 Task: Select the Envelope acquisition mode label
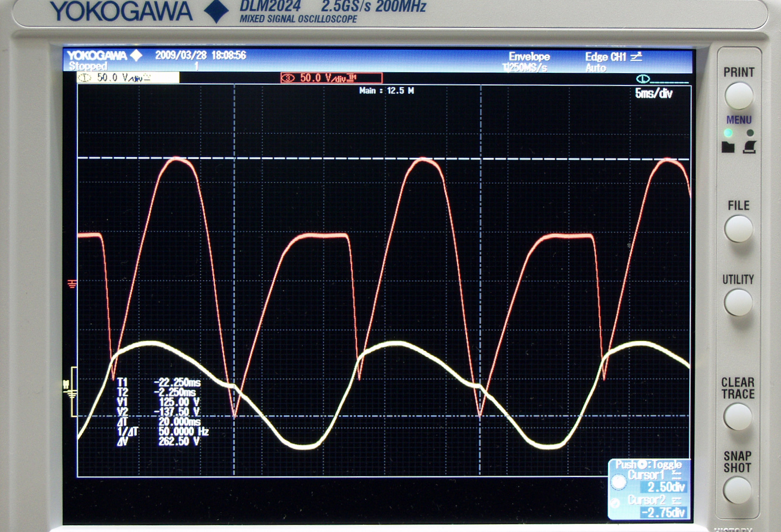click(529, 57)
